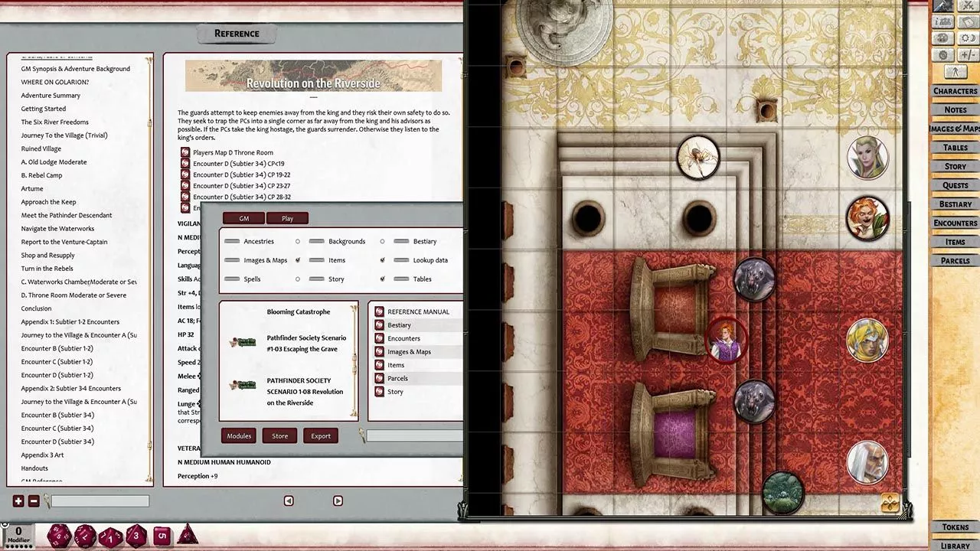
Task: Click the Escaping the Grave module logo
Action: pos(243,343)
